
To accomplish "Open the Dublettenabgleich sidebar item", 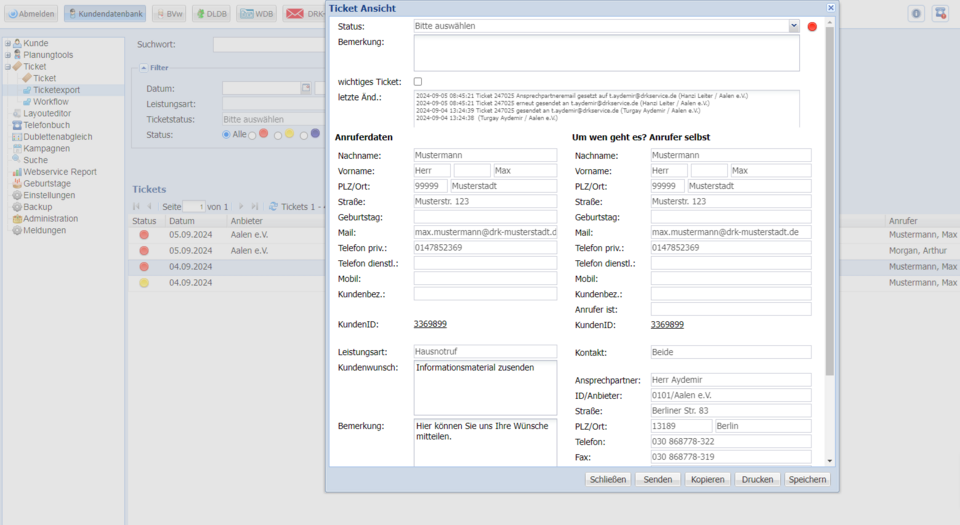I will coord(58,136).
